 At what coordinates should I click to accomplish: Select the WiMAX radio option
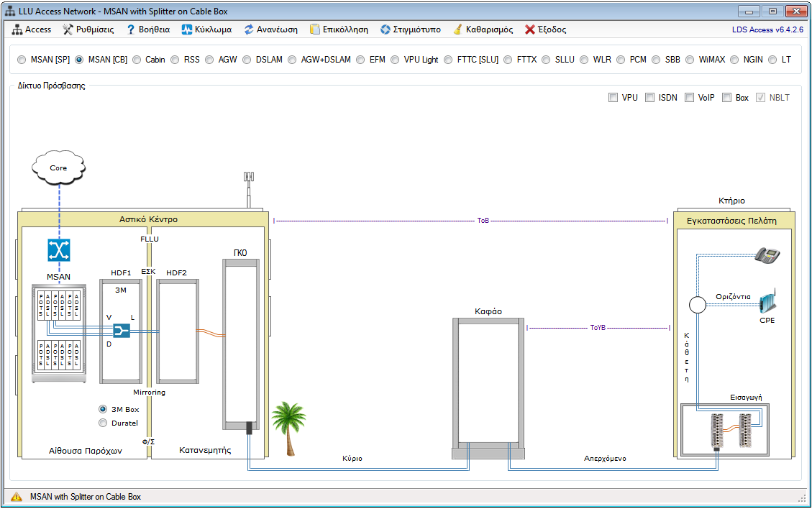(690, 60)
